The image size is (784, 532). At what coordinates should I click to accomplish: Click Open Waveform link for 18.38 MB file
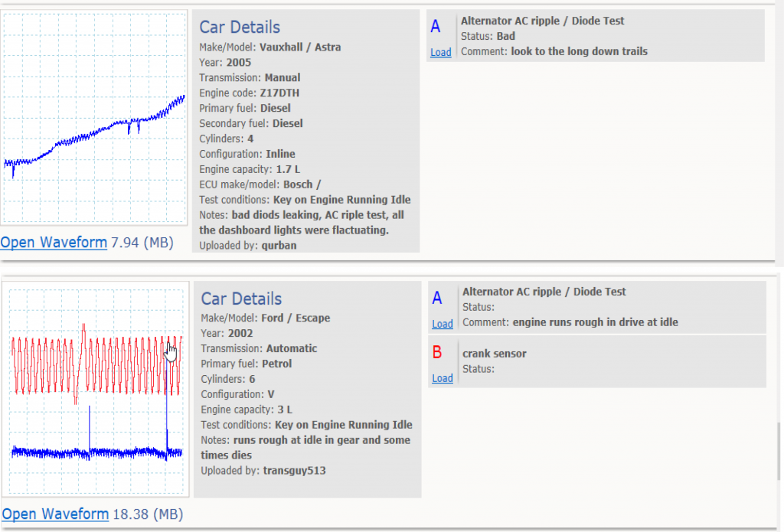point(55,514)
